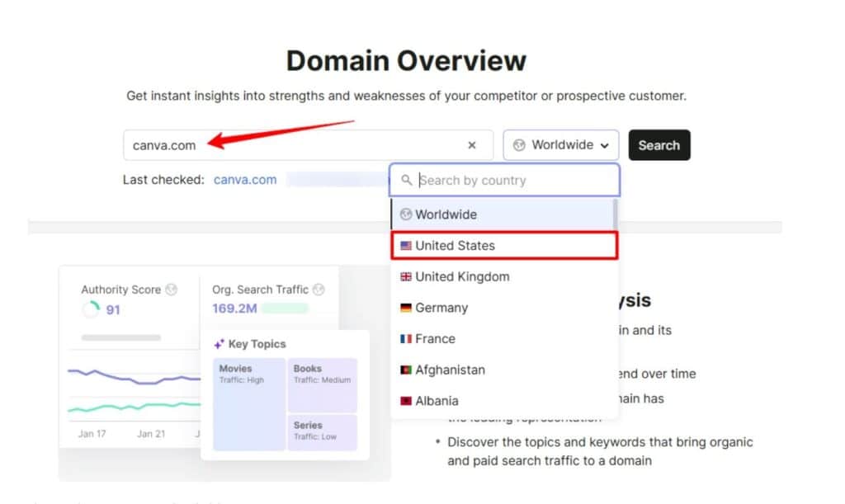Click the country list scrollbar
This screenshot has width=845, height=504.
pos(615,214)
